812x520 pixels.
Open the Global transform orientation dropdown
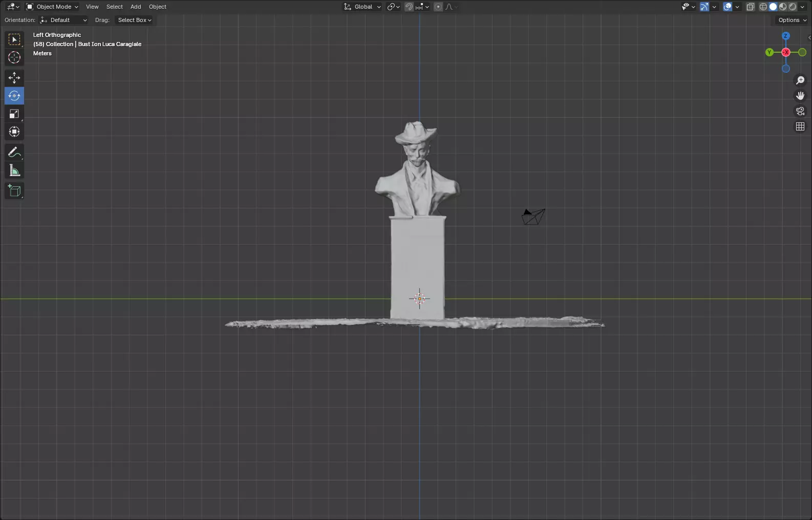[x=362, y=7]
